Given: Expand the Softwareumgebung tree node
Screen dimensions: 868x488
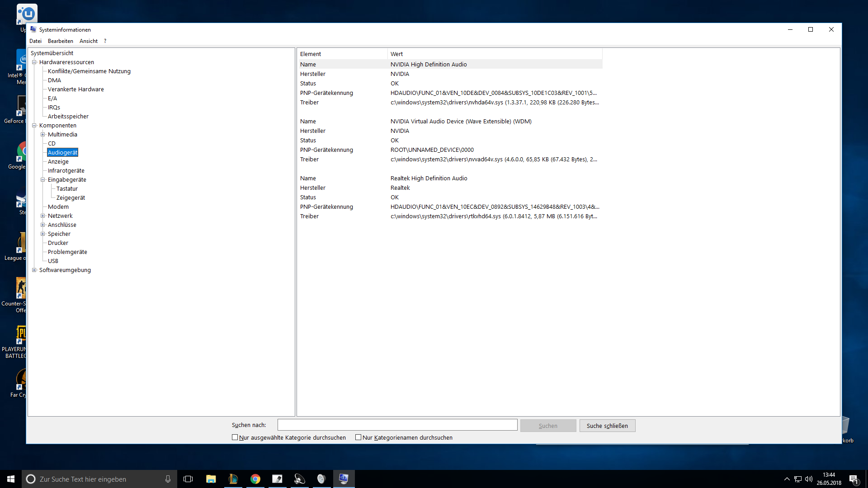Looking at the screenshot, I should click(34, 270).
